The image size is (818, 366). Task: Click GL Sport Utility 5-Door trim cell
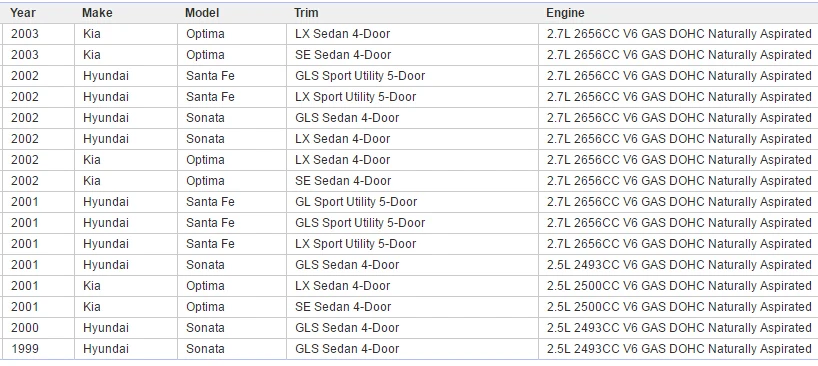[x=356, y=202]
